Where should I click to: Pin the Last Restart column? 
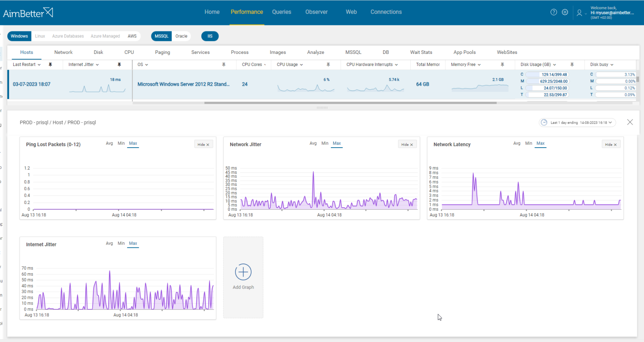point(50,64)
